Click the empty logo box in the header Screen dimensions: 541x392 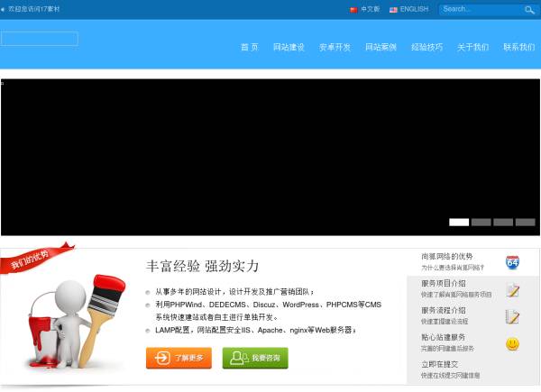40,39
